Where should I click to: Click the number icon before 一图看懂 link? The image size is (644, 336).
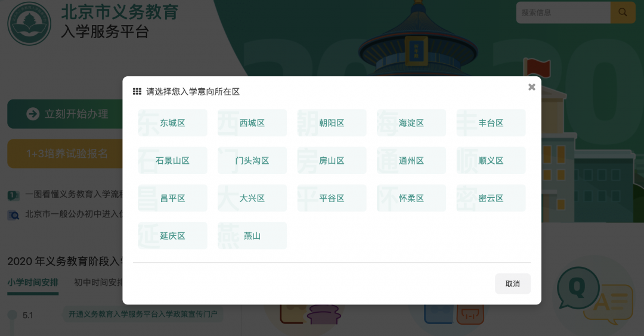(x=13, y=195)
